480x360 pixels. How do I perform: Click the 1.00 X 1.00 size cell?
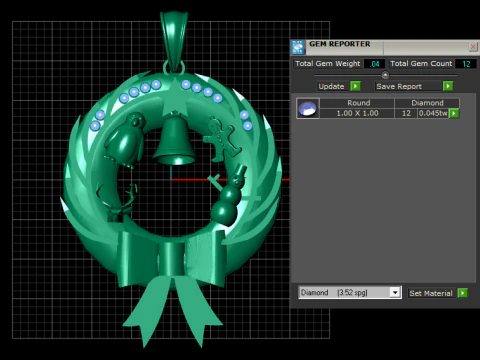(357, 113)
